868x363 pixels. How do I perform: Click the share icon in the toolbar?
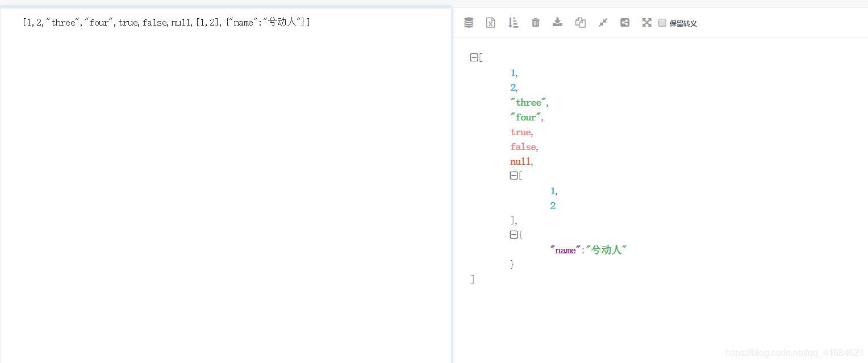click(625, 23)
